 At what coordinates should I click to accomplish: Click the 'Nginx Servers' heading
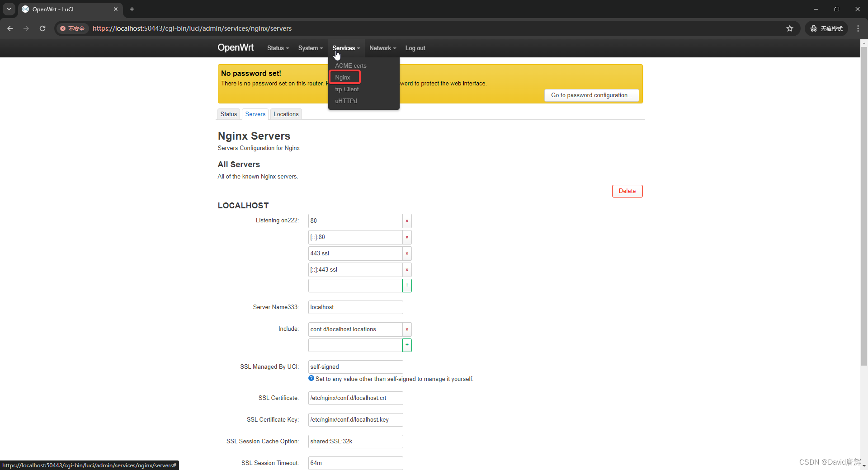[254, 136]
